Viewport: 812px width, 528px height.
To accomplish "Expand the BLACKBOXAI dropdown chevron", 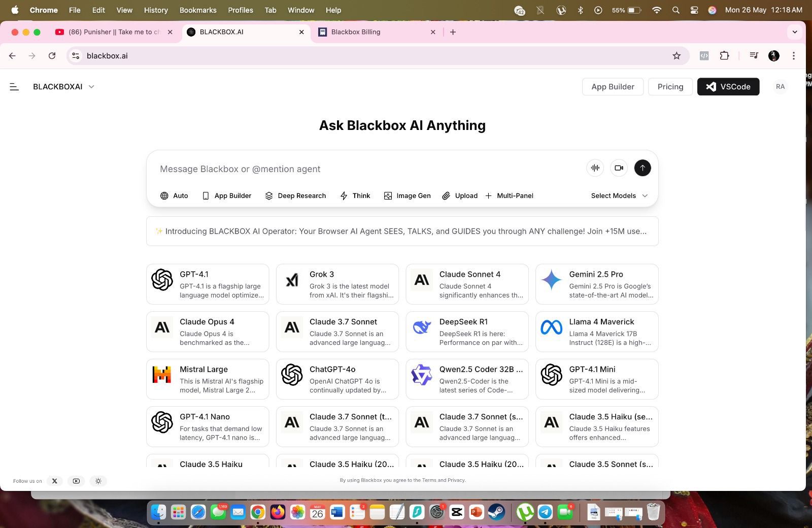I will [91, 87].
